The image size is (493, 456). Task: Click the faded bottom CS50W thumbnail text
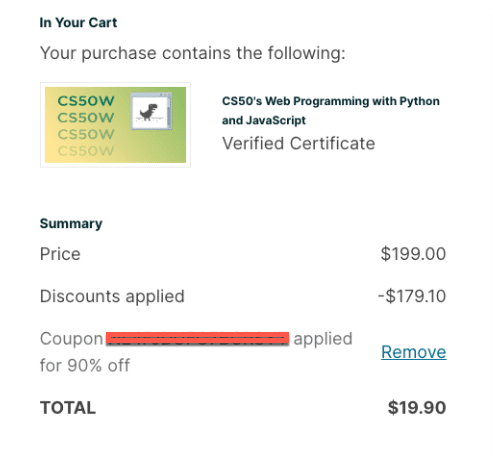pyautogui.click(x=86, y=151)
